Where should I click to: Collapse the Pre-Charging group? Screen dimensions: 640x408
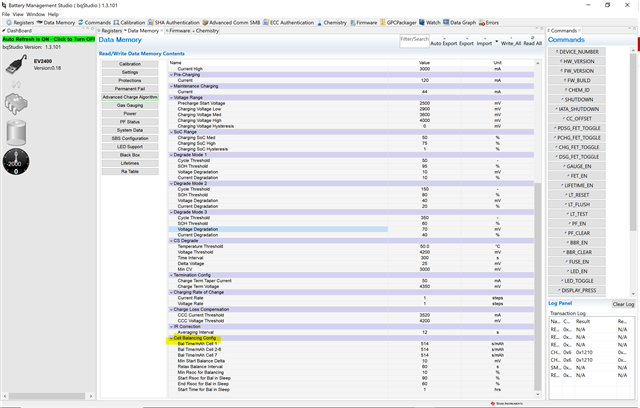pyautogui.click(x=171, y=75)
